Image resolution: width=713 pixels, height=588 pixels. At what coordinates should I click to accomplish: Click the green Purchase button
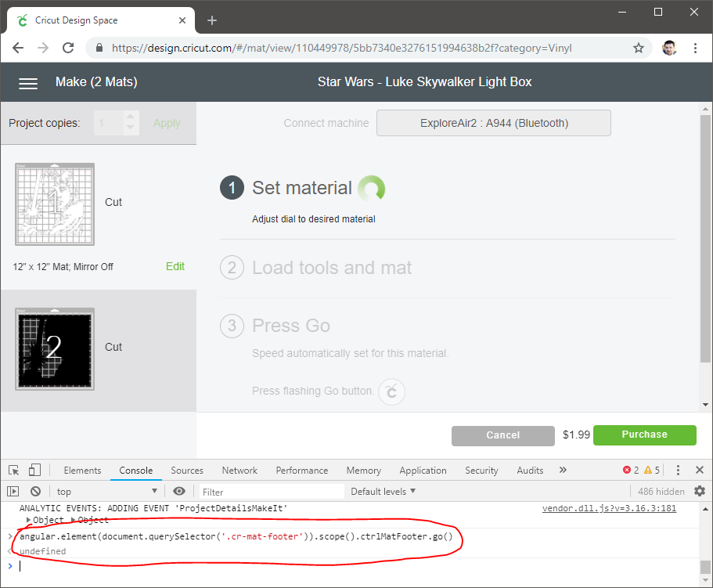pyautogui.click(x=644, y=435)
